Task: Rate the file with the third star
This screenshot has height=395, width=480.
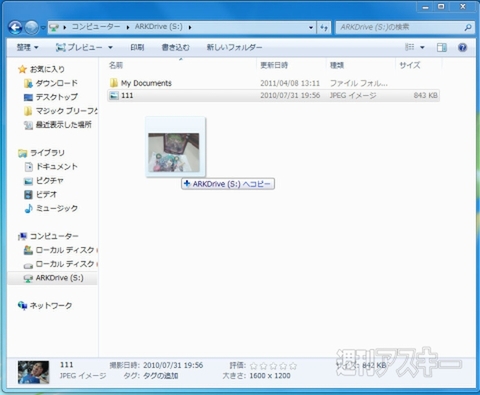Action: (x=273, y=366)
